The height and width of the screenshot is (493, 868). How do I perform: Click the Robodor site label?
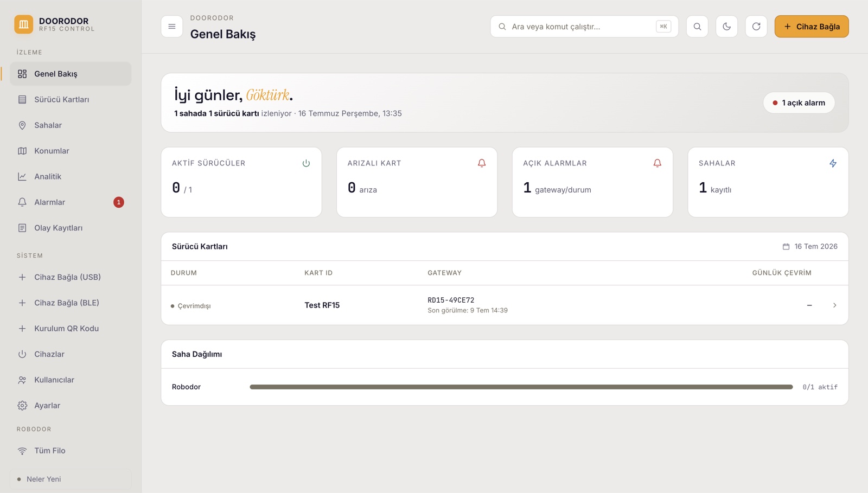click(186, 387)
